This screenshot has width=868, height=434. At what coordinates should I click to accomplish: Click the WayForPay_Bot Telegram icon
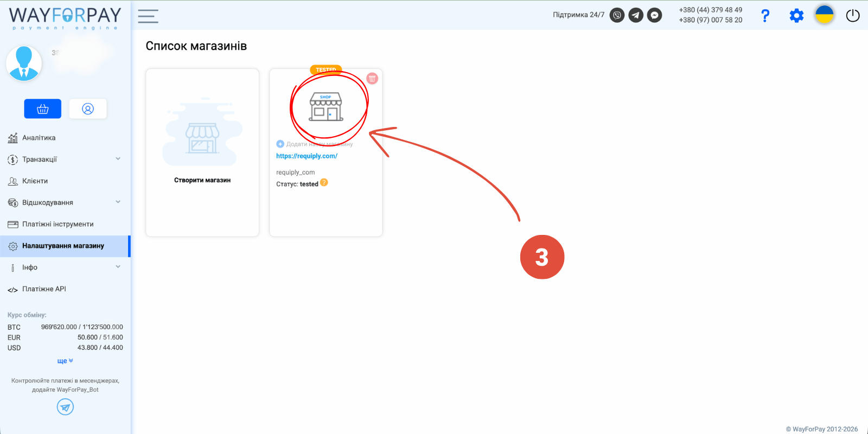click(65, 407)
